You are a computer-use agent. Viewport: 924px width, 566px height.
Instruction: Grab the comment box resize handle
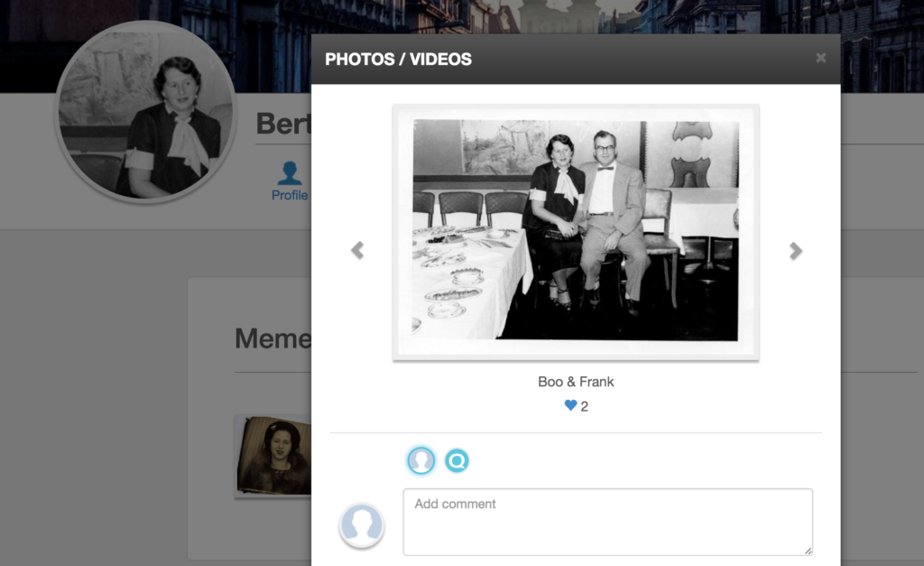[x=808, y=550]
